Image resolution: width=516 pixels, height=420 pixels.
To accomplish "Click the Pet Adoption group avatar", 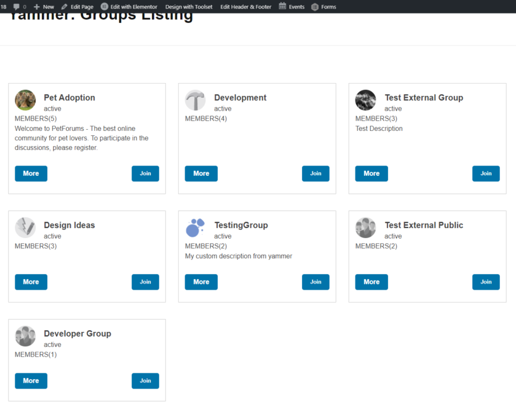I will 25,100.
